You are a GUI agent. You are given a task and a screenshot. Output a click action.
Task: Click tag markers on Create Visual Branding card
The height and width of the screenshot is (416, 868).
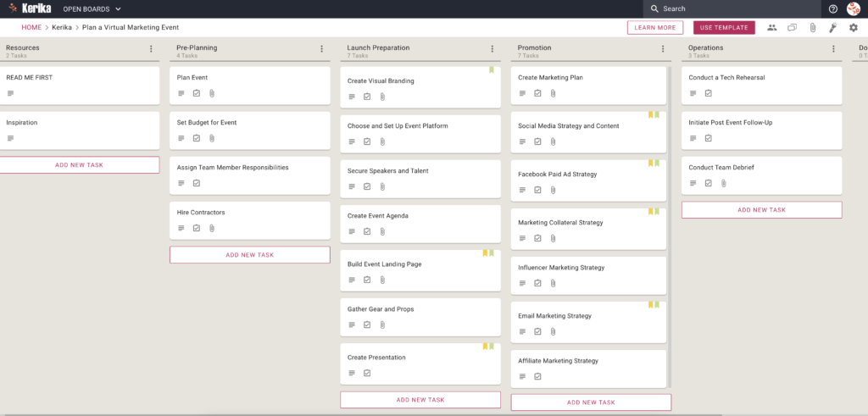pos(491,70)
